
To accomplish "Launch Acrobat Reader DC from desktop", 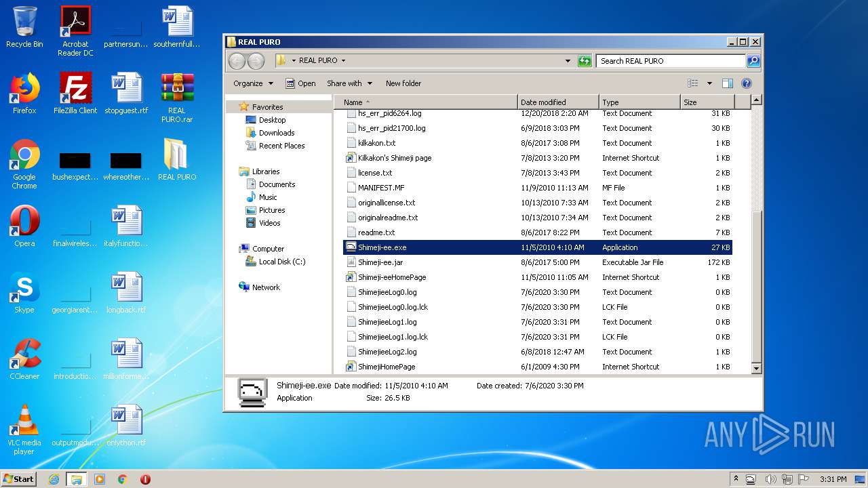I will click(x=75, y=31).
